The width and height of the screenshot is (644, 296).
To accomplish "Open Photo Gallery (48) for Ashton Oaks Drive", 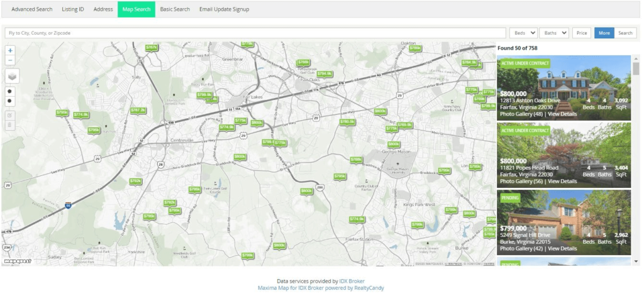I will (521, 114).
